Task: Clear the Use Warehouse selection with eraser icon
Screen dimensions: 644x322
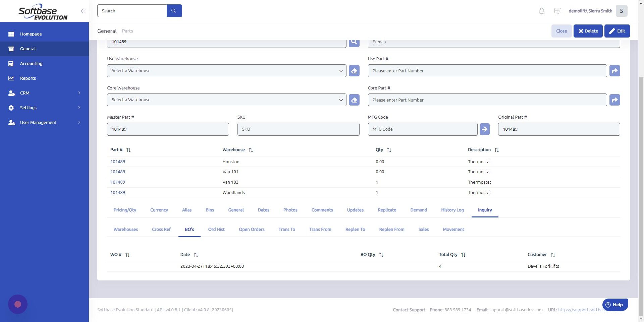Action: click(x=354, y=71)
